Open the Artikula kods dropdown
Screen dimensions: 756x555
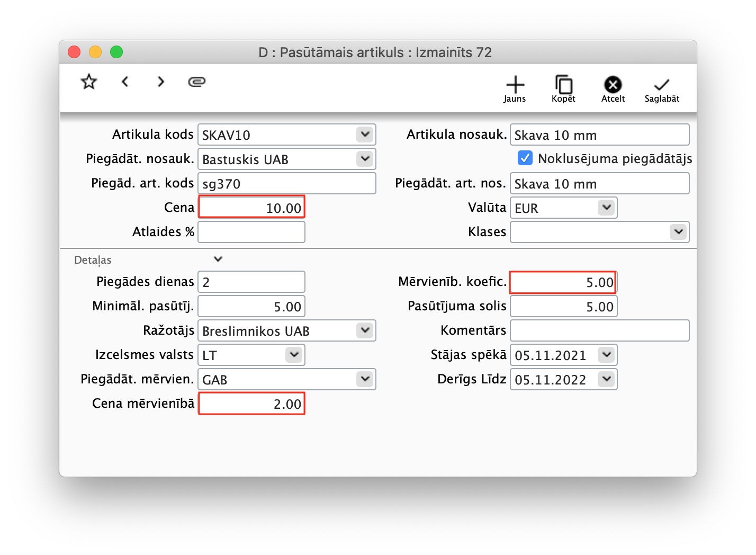pyautogui.click(x=364, y=135)
